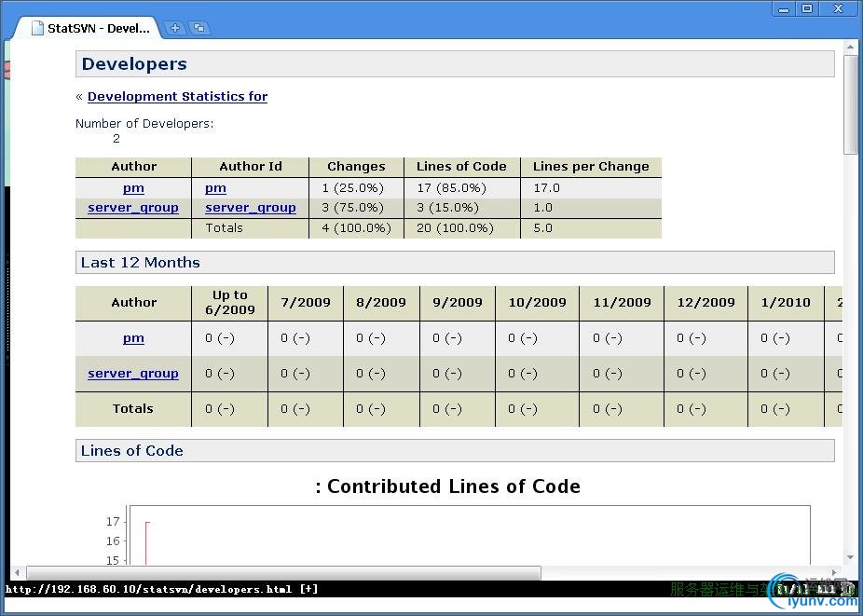The height and width of the screenshot is (616, 863).
Task: Open server_group link in Last 12 Months table
Action: pos(133,373)
